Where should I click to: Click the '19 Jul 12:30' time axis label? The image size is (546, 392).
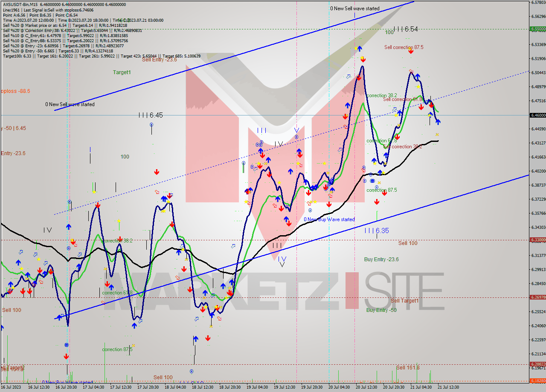[285, 387]
